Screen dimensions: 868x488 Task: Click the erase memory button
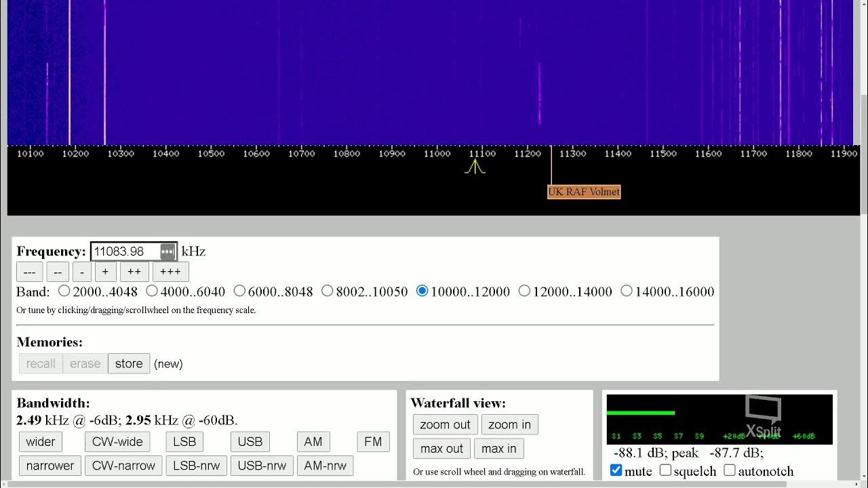85,363
